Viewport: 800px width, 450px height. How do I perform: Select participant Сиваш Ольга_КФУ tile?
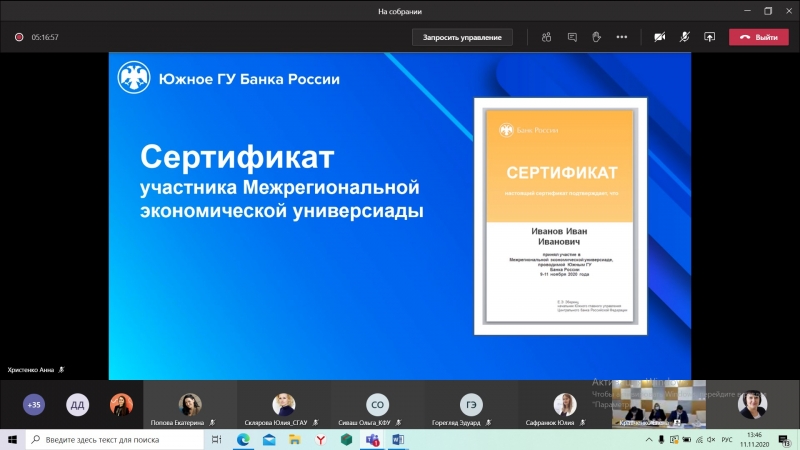coord(377,405)
